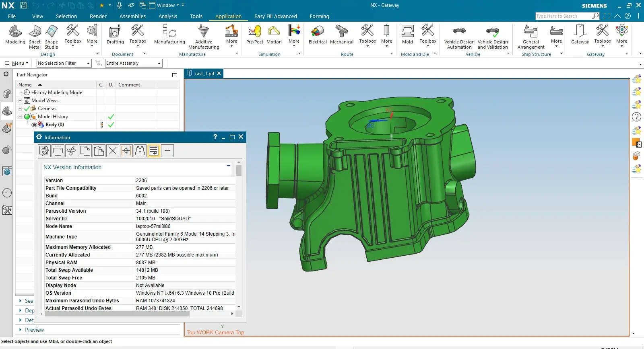Image resolution: width=644 pixels, height=349 pixels.
Task: Click the Print icon in Information window
Action: [x=58, y=151]
